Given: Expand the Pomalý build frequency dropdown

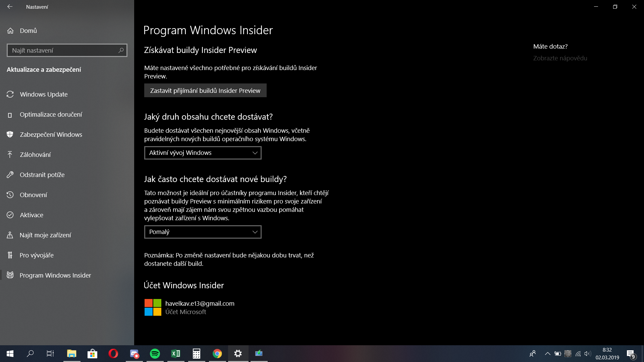Looking at the screenshot, I should click(203, 232).
